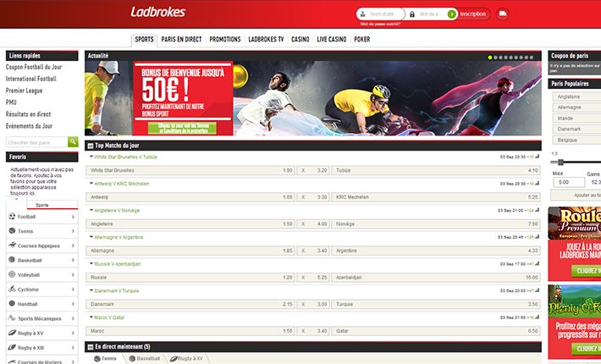Click the green login arrow button

(452, 14)
